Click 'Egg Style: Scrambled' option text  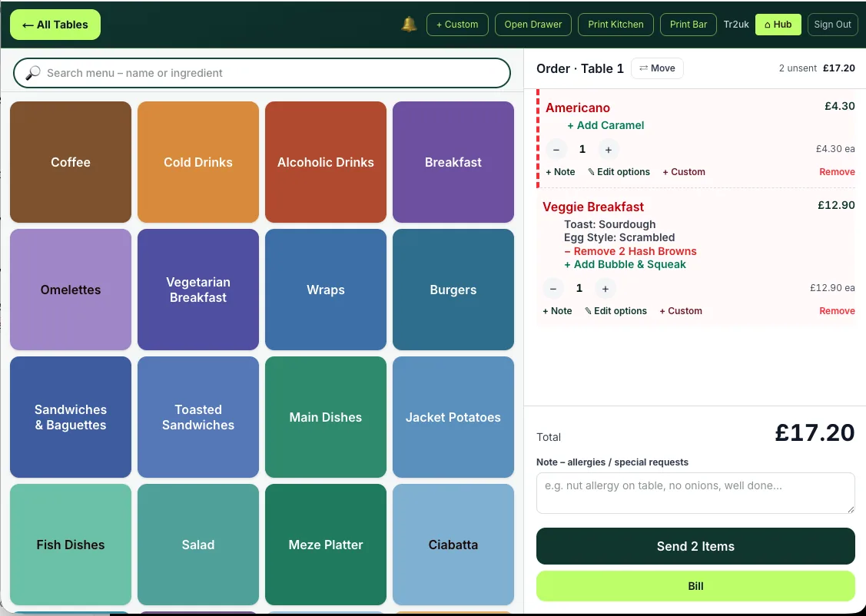pos(619,238)
